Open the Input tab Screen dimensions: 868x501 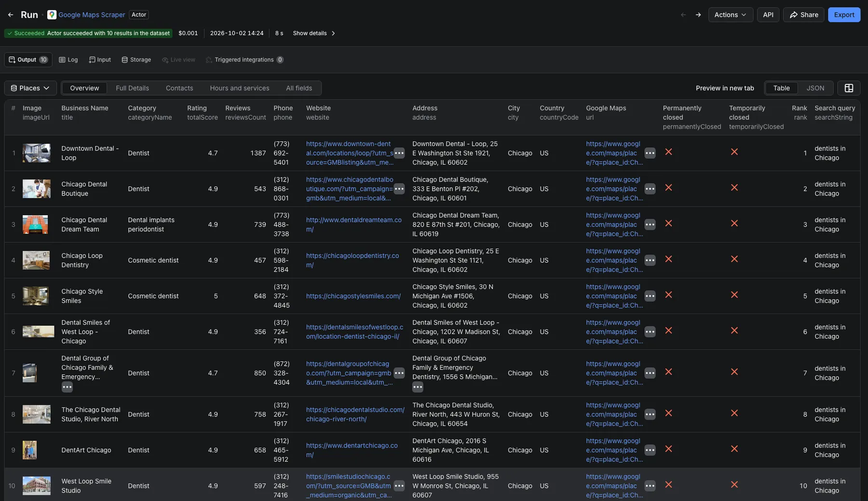pos(100,60)
